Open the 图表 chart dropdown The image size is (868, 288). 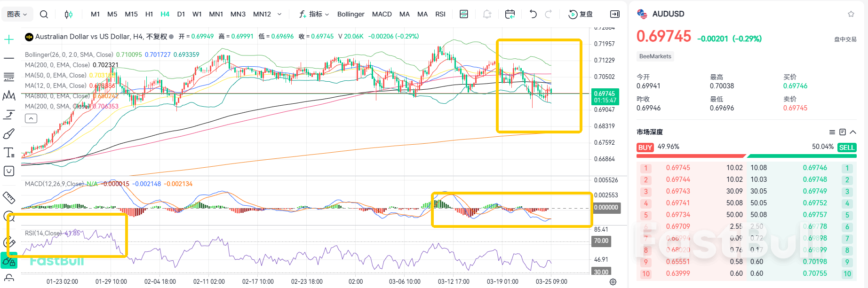17,14
